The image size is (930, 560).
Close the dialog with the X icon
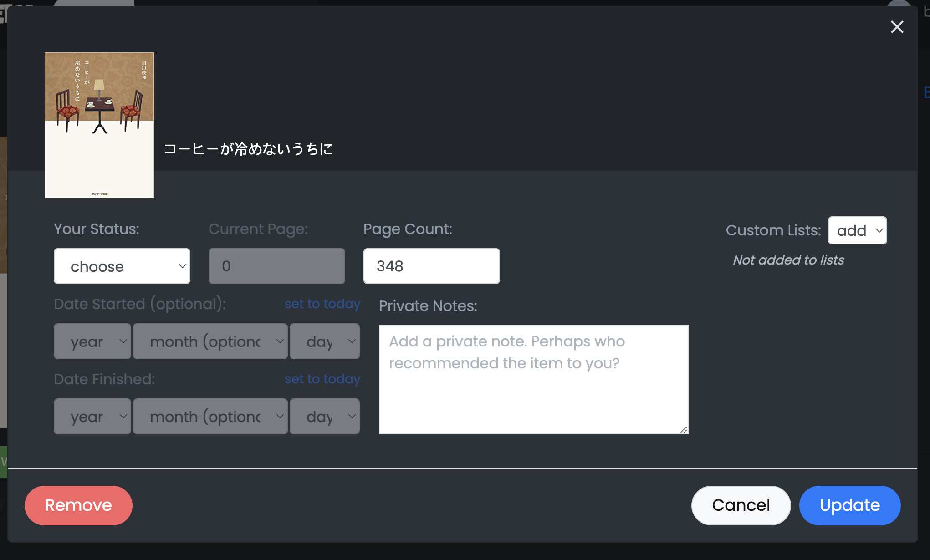pyautogui.click(x=897, y=27)
